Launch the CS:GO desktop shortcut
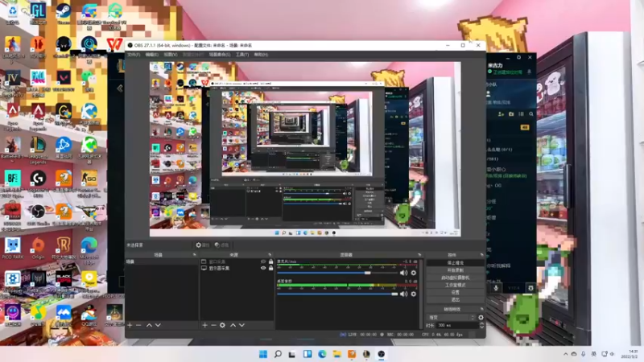Screen dimensions: 644x362 tap(89, 183)
